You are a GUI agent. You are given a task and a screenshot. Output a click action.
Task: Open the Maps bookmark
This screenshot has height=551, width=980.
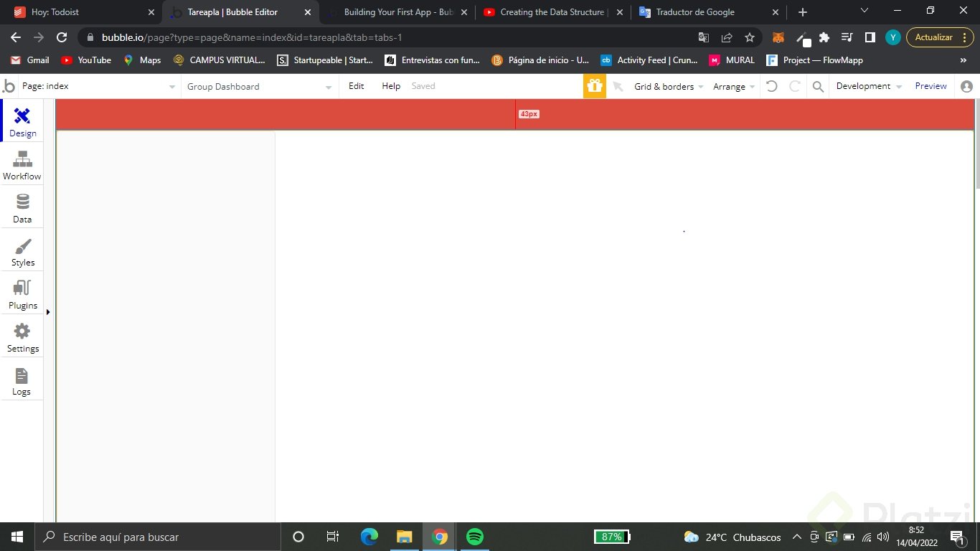[x=142, y=60]
